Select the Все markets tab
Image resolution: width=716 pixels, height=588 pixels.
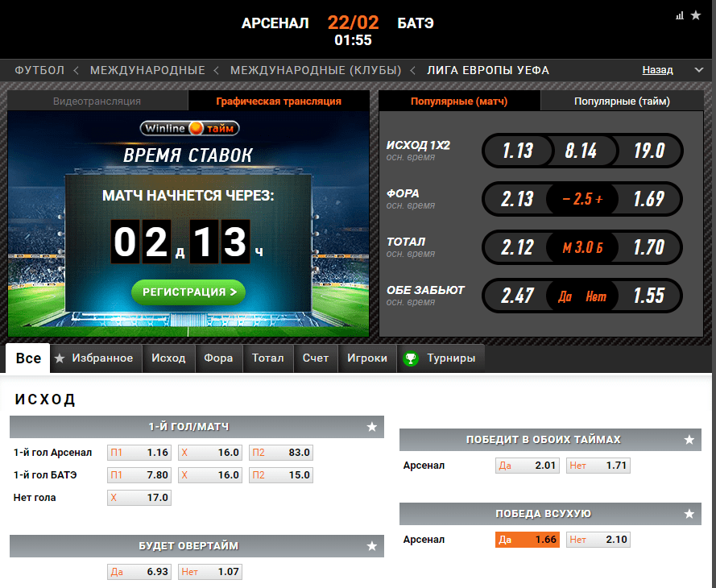point(28,358)
